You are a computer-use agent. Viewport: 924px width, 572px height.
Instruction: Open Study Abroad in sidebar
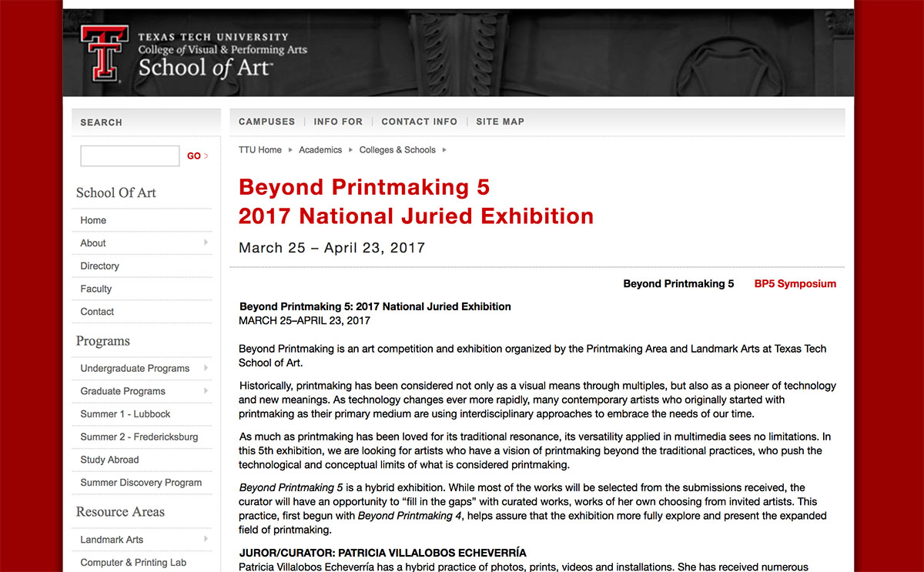[x=109, y=460]
